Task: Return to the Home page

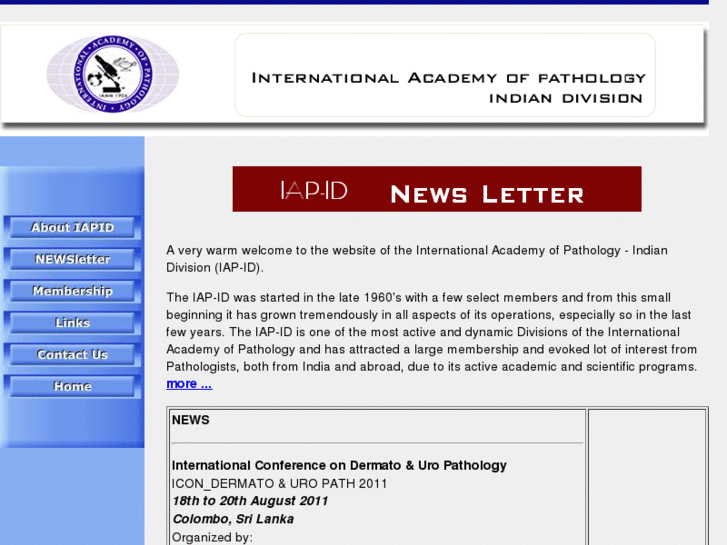Action: (x=72, y=386)
